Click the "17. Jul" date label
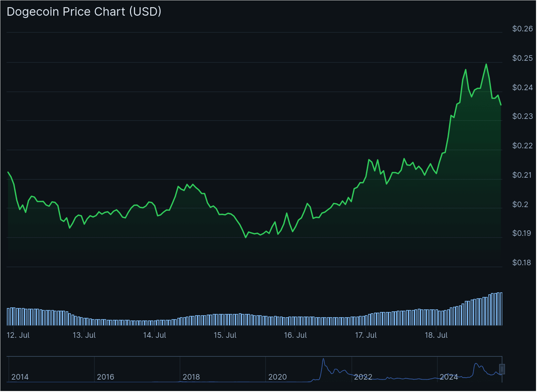537x392 pixels. pyautogui.click(x=366, y=335)
